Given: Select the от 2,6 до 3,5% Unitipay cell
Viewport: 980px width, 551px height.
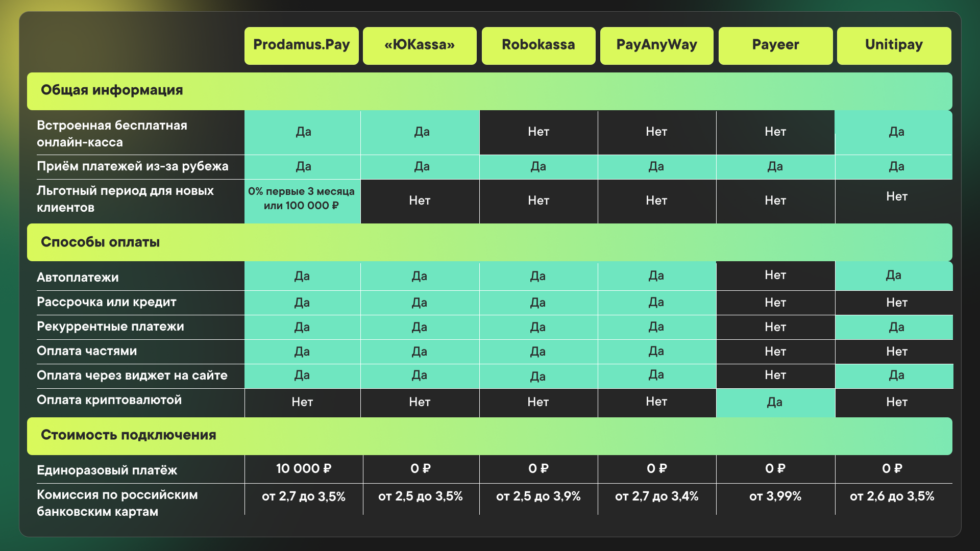Looking at the screenshot, I should click(x=892, y=496).
